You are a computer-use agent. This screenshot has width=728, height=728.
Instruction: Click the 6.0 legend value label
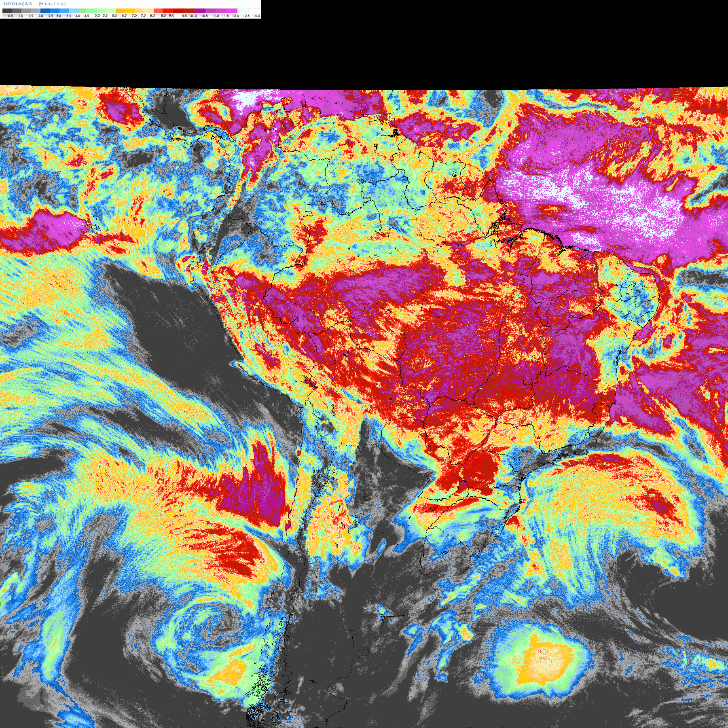(114, 16)
